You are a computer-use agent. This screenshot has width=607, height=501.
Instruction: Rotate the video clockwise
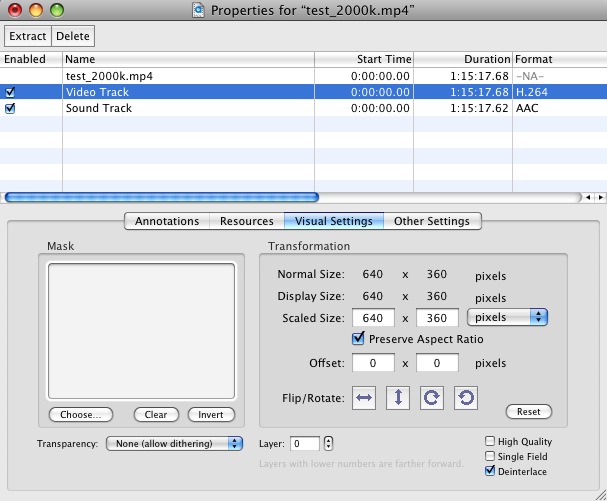[432, 398]
